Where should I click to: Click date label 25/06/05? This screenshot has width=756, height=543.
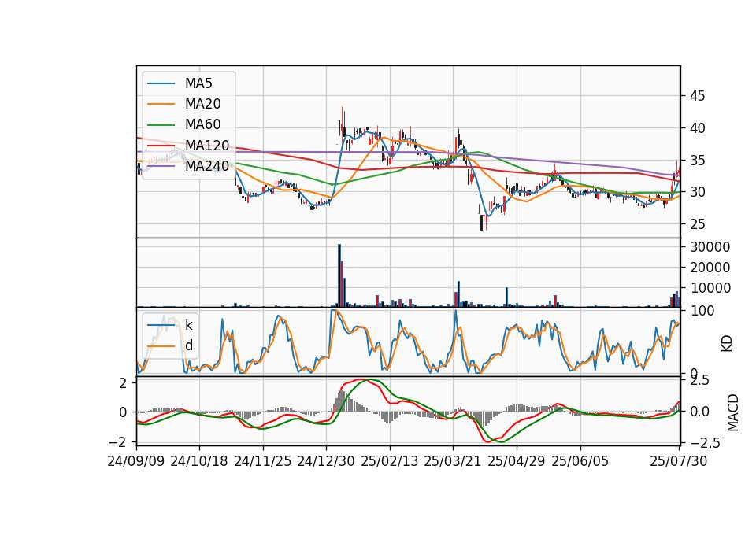click(580, 461)
